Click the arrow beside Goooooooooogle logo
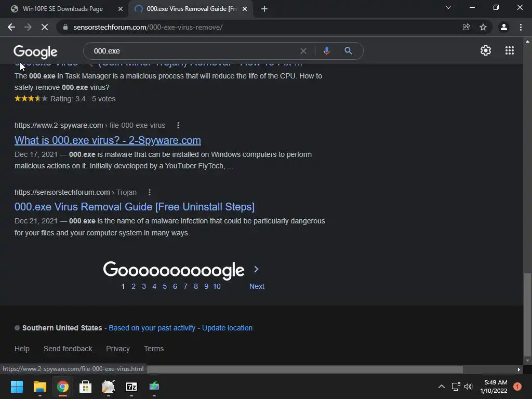The width and height of the screenshot is (532, 399). [257, 270]
